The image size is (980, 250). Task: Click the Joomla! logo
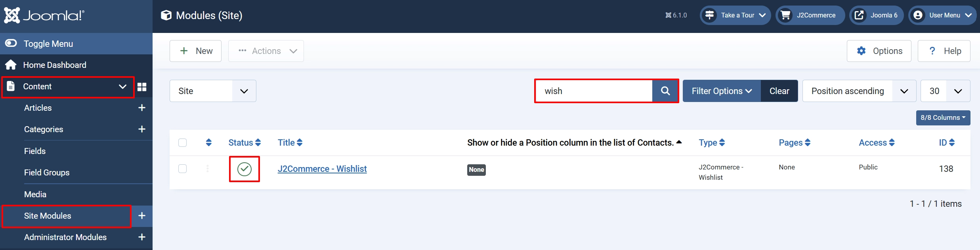pos(44,15)
